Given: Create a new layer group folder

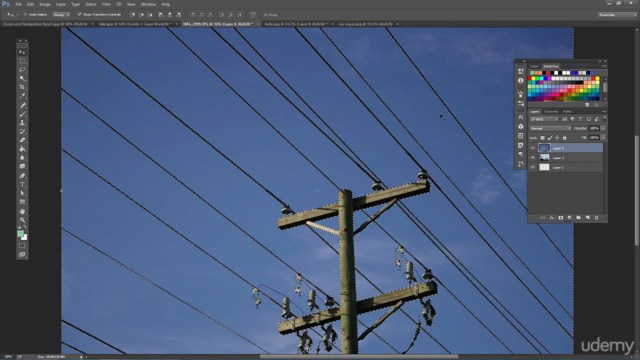Looking at the screenshot, I should (578, 218).
